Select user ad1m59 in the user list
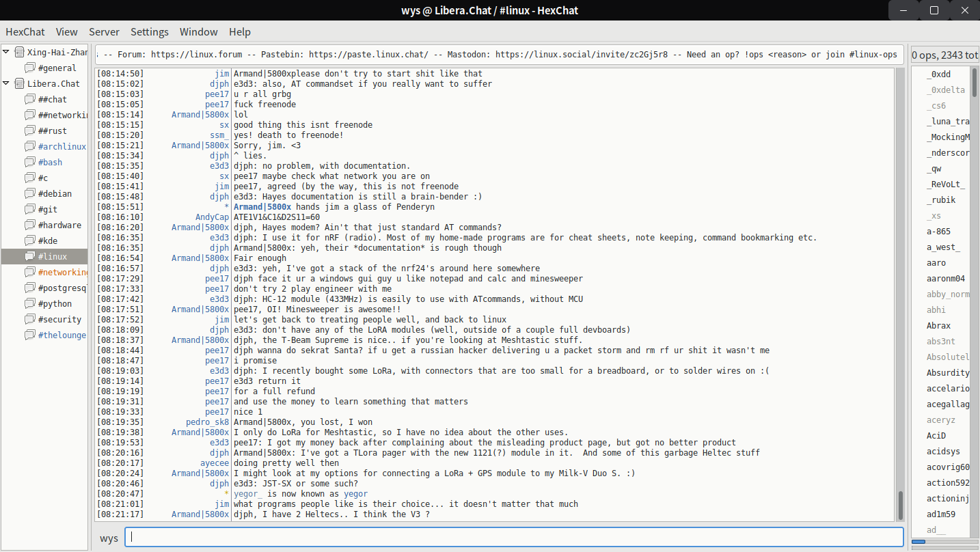Screen dimensions: 980x552 point(941,514)
